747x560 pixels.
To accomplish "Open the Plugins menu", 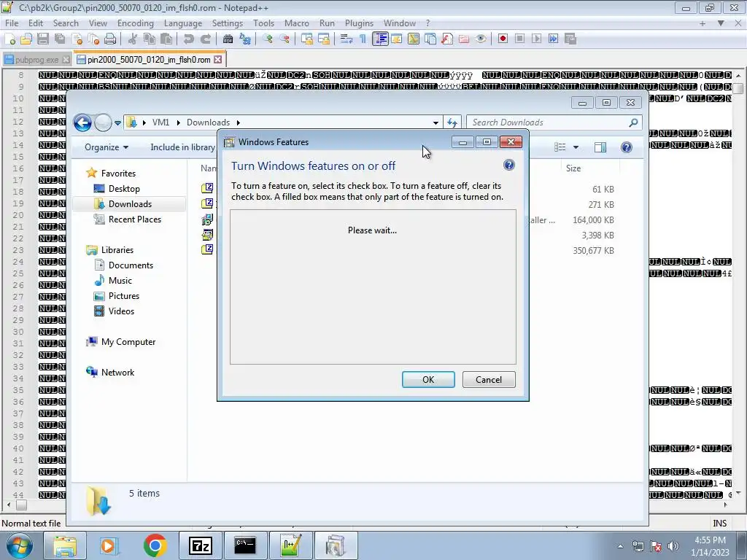I will (359, 23).
